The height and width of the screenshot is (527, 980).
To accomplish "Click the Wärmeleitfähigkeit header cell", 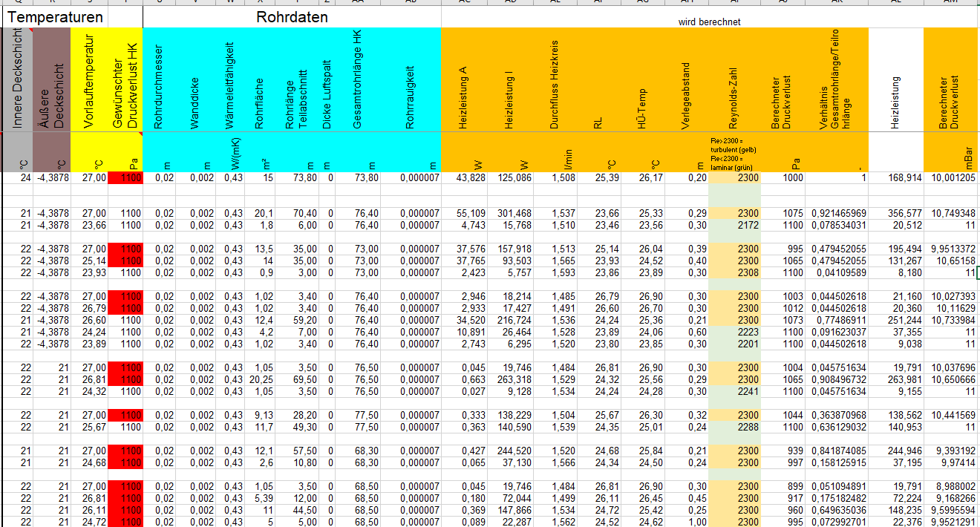I will click(230, 79).
